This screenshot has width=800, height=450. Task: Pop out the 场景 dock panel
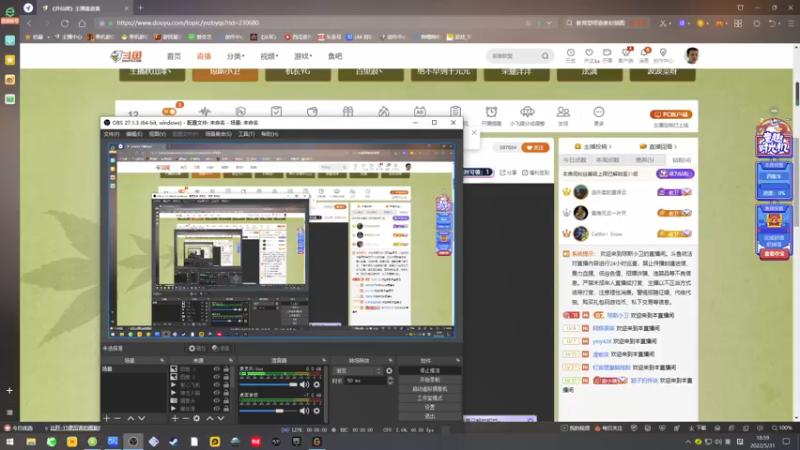click(162, 361)
